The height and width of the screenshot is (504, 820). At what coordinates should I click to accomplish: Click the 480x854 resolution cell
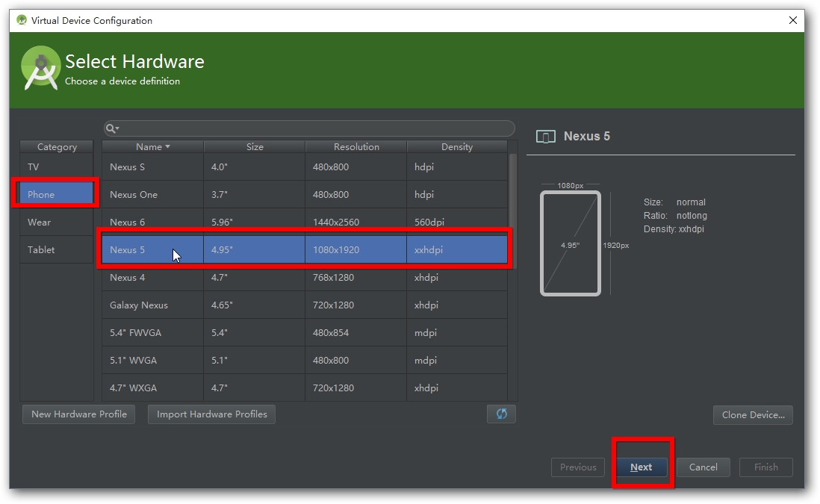pos(355,333)
